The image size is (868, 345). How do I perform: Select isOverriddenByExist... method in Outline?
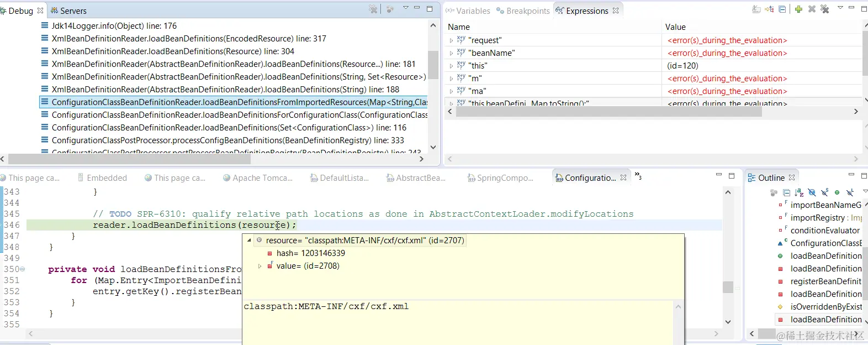820,306
